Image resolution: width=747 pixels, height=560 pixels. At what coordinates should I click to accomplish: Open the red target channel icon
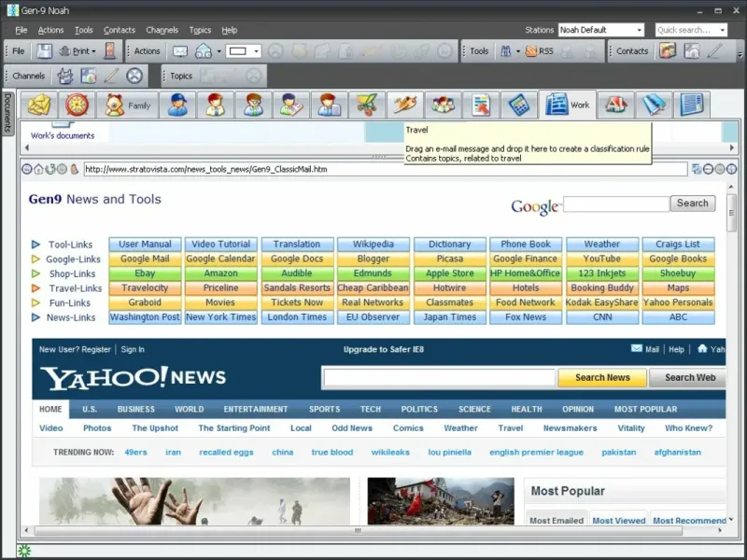[77, 105]
